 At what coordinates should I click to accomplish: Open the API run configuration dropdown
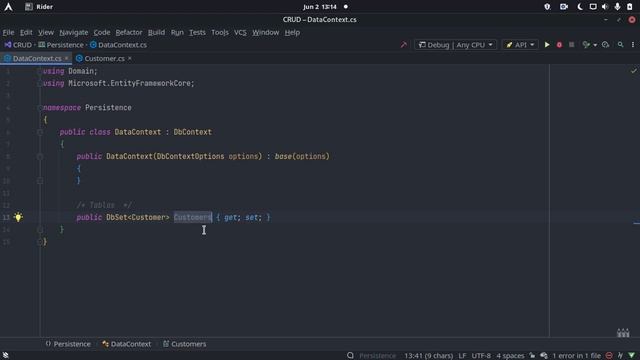520,45
